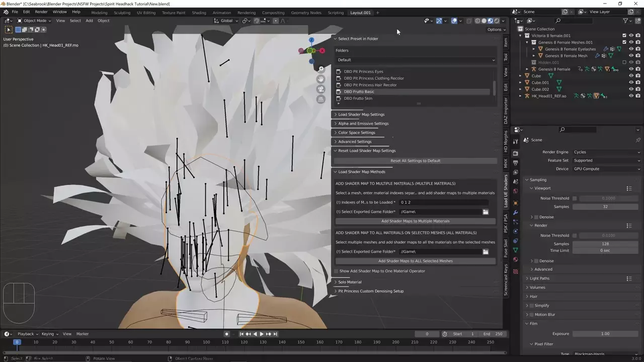The width and height of the screenshot is (644, 362).
Task: Switch to wireframe viewport shading
Action: [x=478, y=21]
